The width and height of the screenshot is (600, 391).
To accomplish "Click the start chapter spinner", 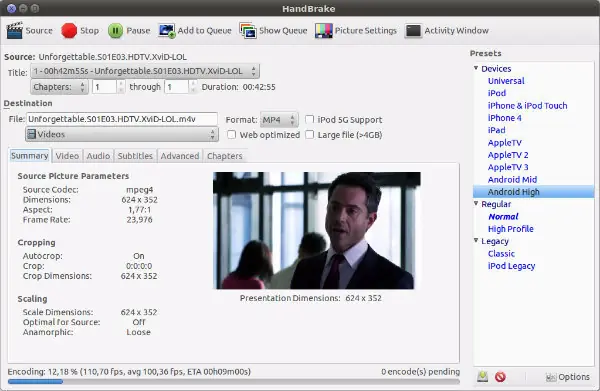I will coord(108,87).
